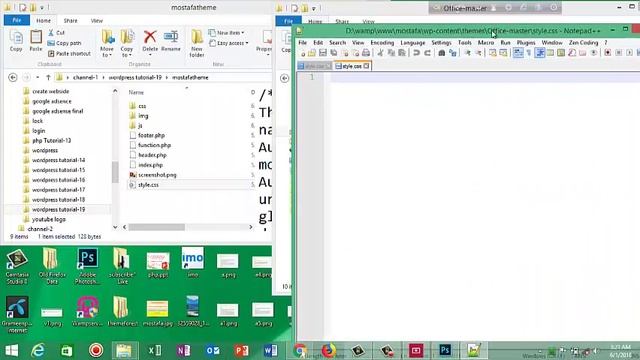
Task: Open the Language menu in Notepad++
Action: tap(413, 42)
